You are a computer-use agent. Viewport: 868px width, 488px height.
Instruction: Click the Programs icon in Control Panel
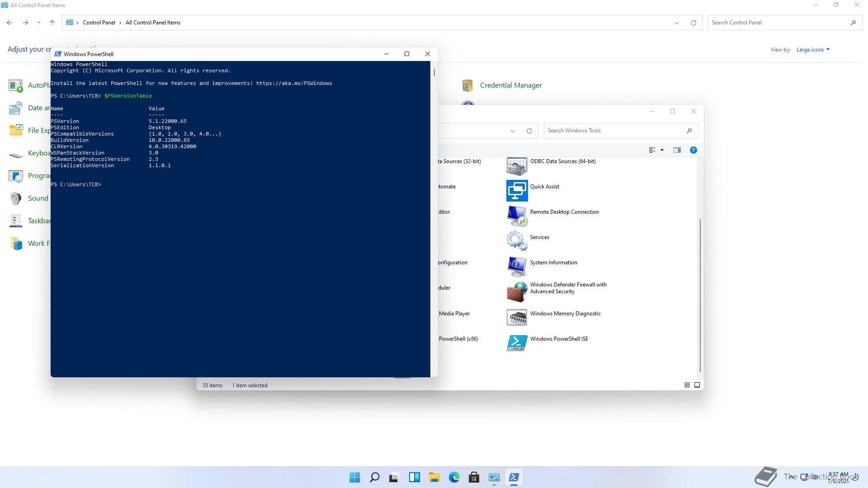pyautogui.click(x=16, y=176)
